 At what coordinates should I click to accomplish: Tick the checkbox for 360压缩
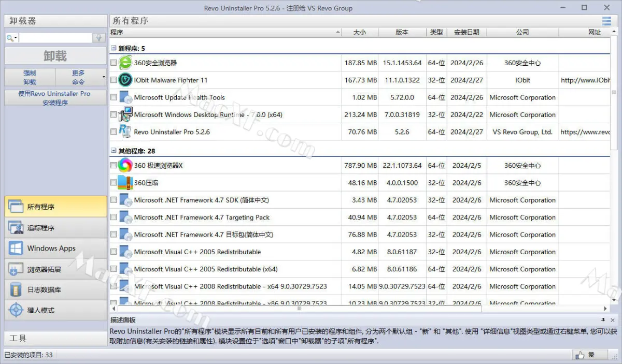[x=114, y=183]
